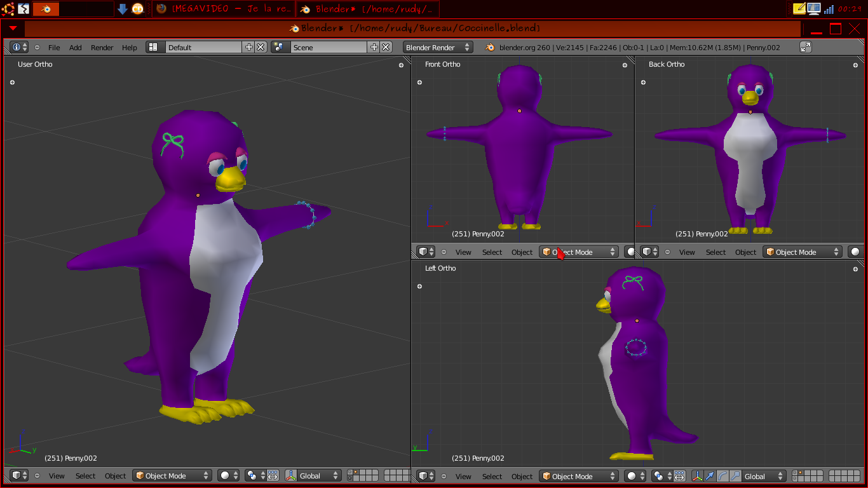Switch to the MEGAVIDEO browser window in taskbar

point(224,9)
